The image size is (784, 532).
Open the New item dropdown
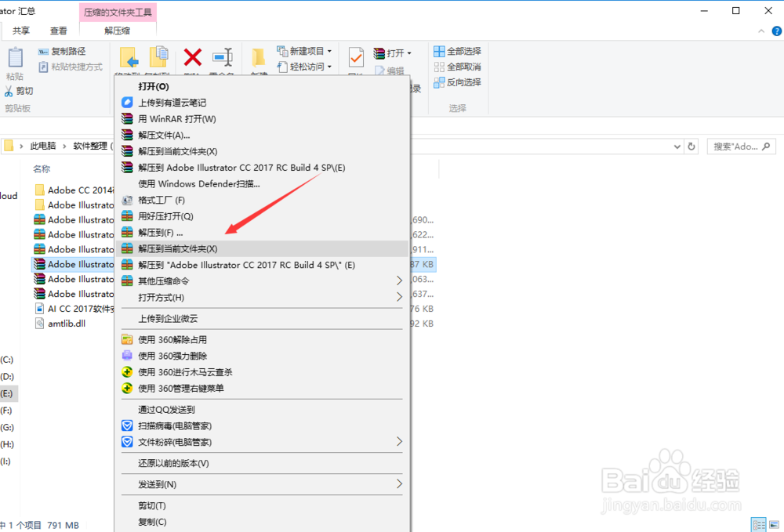[304, 51]
